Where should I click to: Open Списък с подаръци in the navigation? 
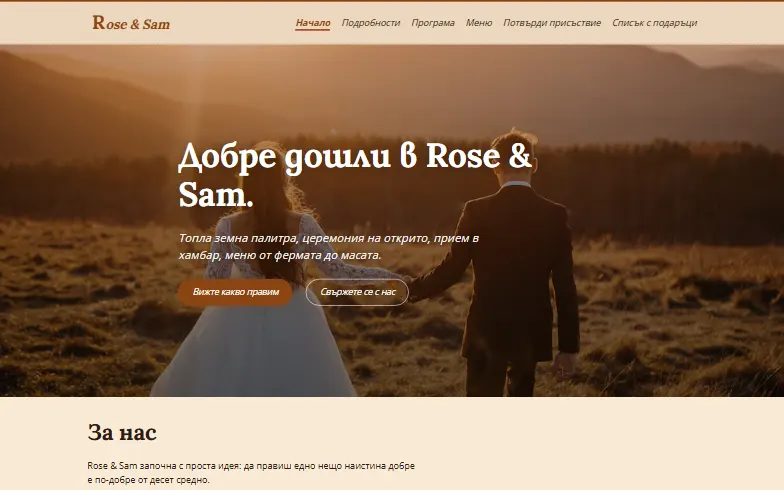[x=654, y=23]
